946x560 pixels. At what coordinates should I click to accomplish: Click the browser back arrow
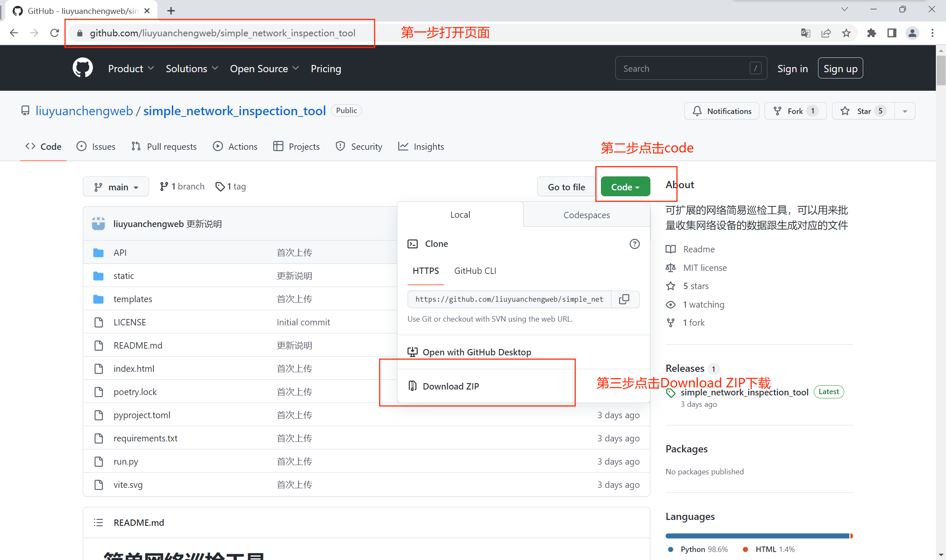[14, 33]
